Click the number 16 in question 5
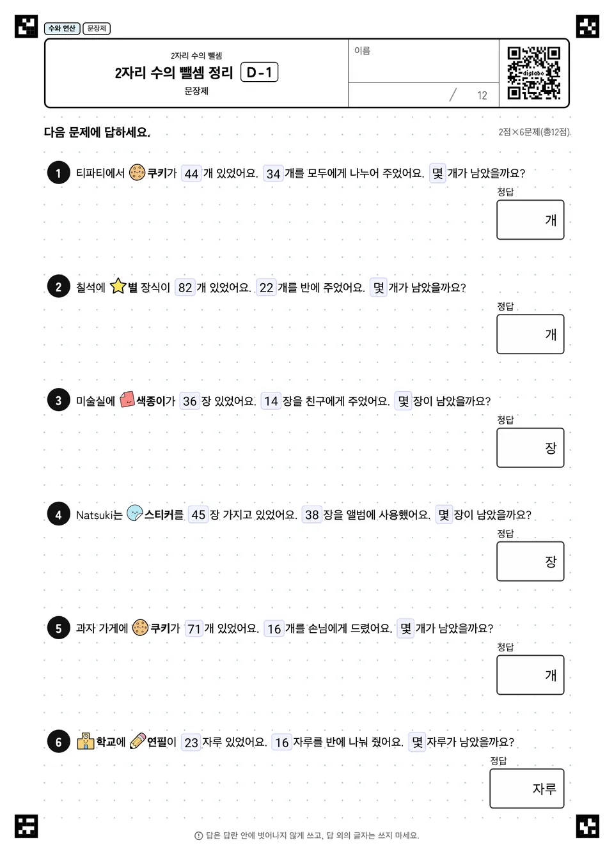The height and width of the screenshot is (868, 614). point(274,628)
